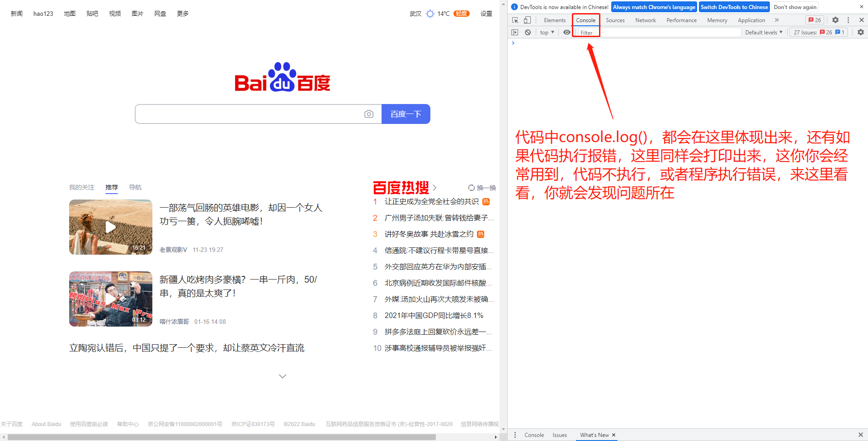
Task: Click Switch DevTools to Chinese button
Action: point(734,7)
